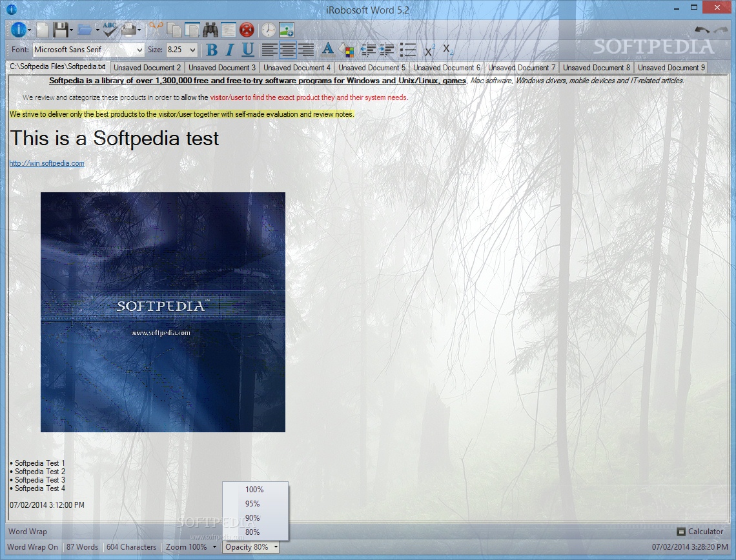Select the embedded Softpedia image
Screen dimensions: 736x560
click(163, 312)
